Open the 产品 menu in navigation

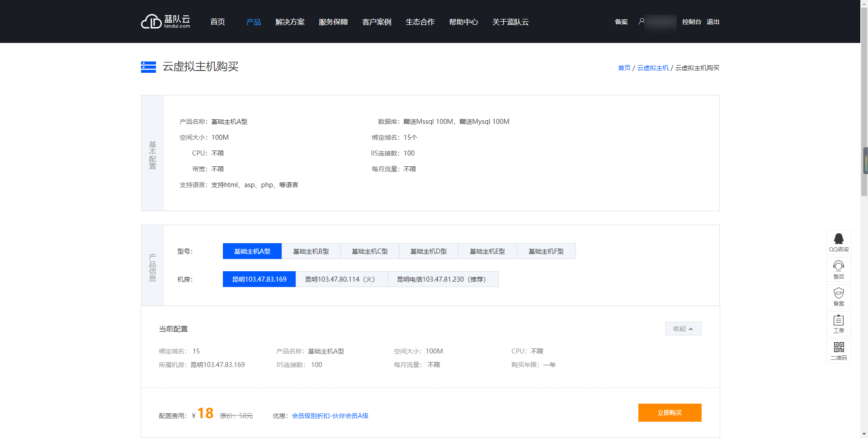(253, 22)
